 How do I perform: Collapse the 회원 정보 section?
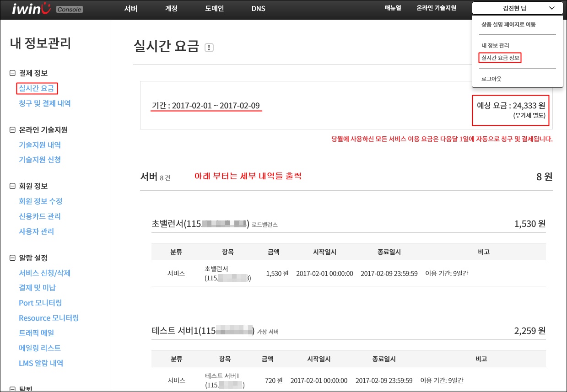tap(12, 186)
